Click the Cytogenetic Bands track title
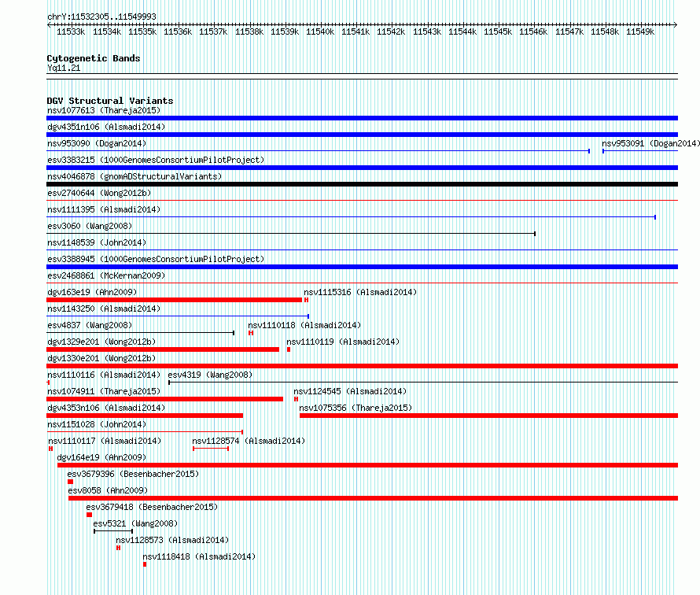This screenshot has height=595, width=700. [94, 58]
